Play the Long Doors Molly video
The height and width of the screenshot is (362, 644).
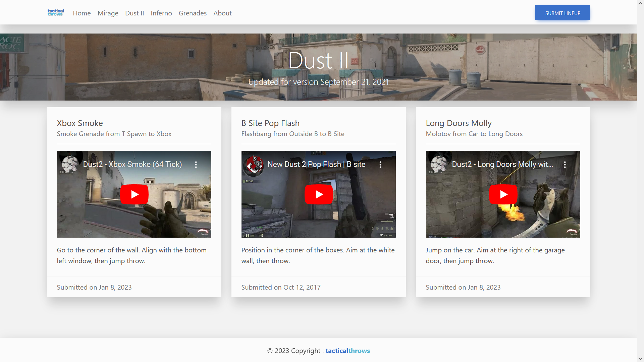(x=503, y=194)
